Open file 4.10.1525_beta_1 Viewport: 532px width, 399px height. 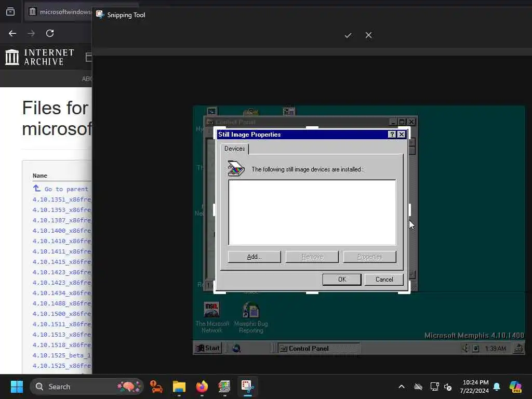point(62,355)
